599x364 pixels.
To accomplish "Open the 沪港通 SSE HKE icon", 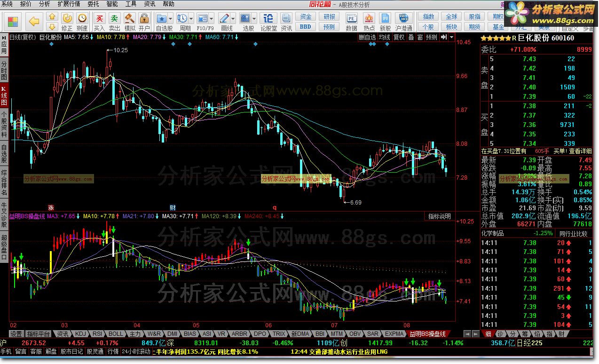I will [x=403, y=18].
